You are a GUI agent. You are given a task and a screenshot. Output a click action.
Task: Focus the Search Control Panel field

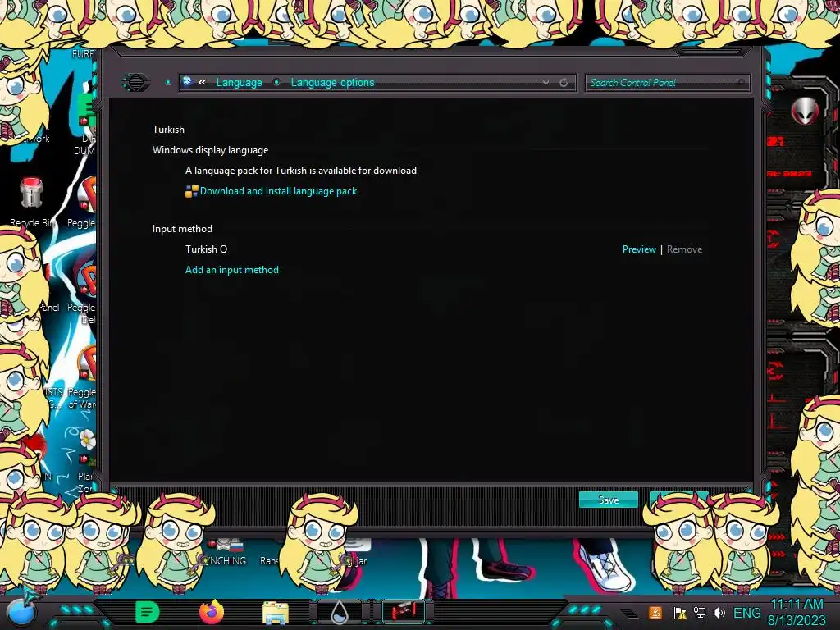[x=667, y=83]
